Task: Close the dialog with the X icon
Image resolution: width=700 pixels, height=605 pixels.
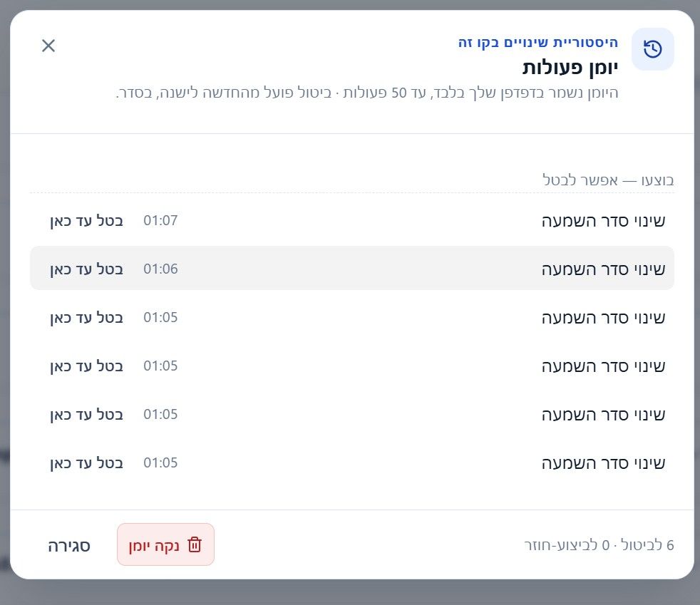Action: tap(48, 46)
